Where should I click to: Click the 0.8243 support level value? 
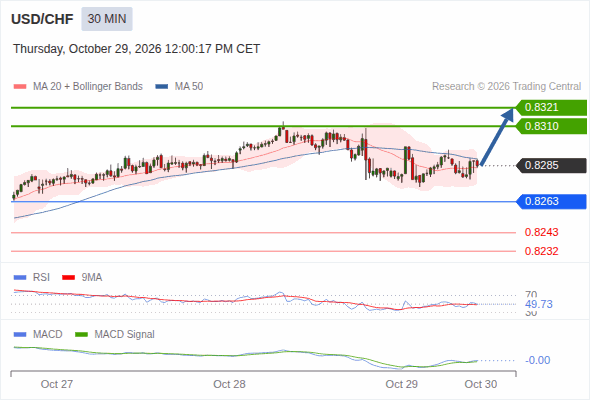tap(541, 232)
